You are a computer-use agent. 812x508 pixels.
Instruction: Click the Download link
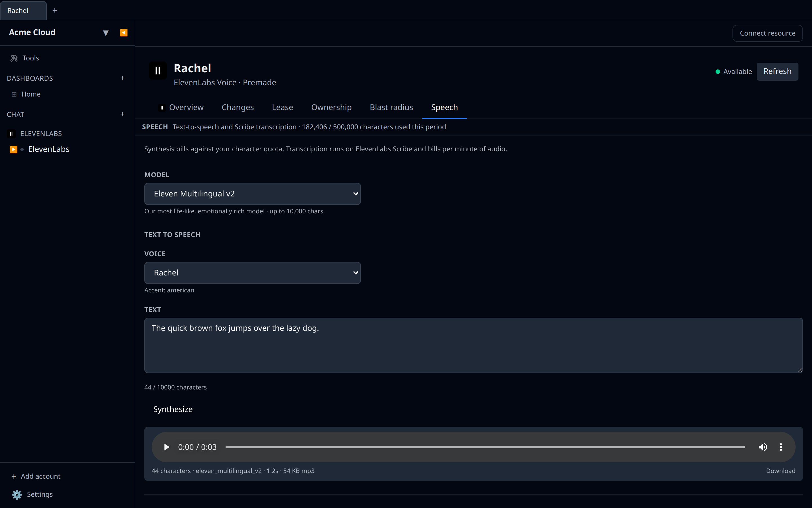tap(780, 471)
